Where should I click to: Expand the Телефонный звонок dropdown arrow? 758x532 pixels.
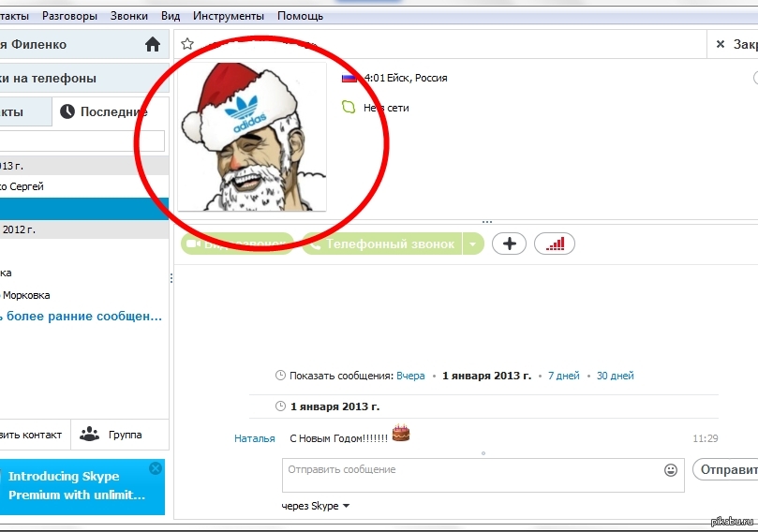473,244
